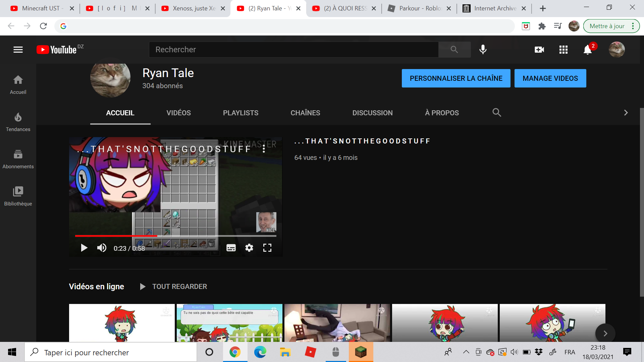
Task: Switch to the DISCUSSION tab
Action: click(372, 113)
